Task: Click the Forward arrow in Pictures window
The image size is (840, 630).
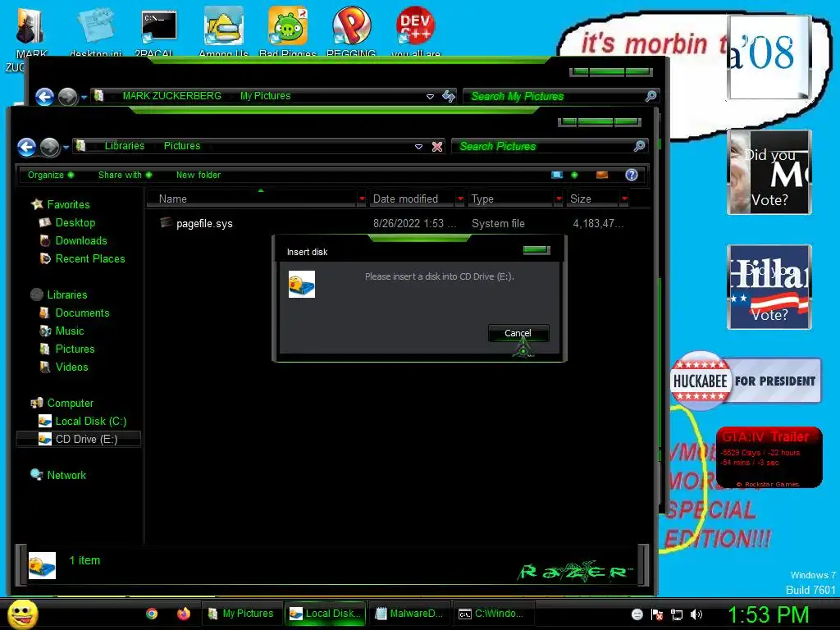Action: point(50,147)
